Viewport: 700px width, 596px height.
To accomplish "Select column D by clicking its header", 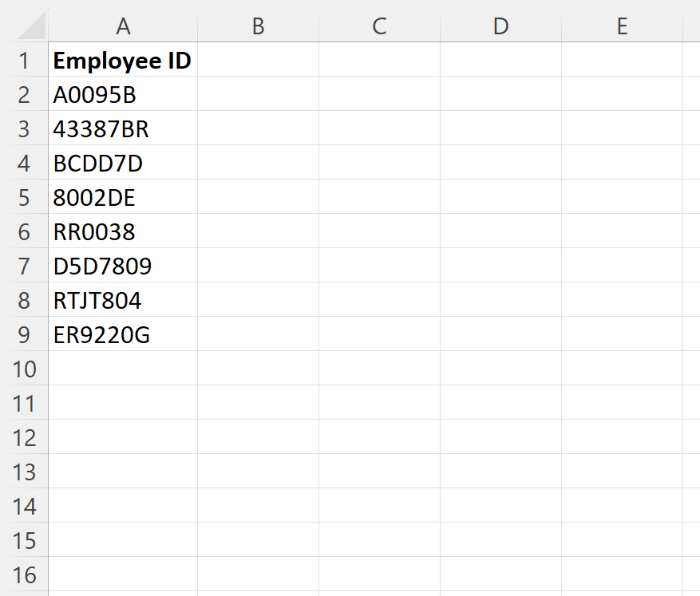I will [500, 26].
